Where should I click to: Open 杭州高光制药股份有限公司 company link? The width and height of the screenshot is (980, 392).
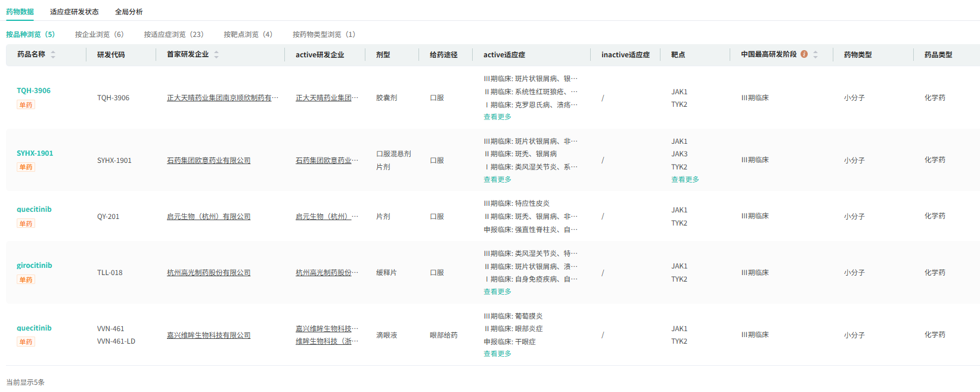coord(209,273)
